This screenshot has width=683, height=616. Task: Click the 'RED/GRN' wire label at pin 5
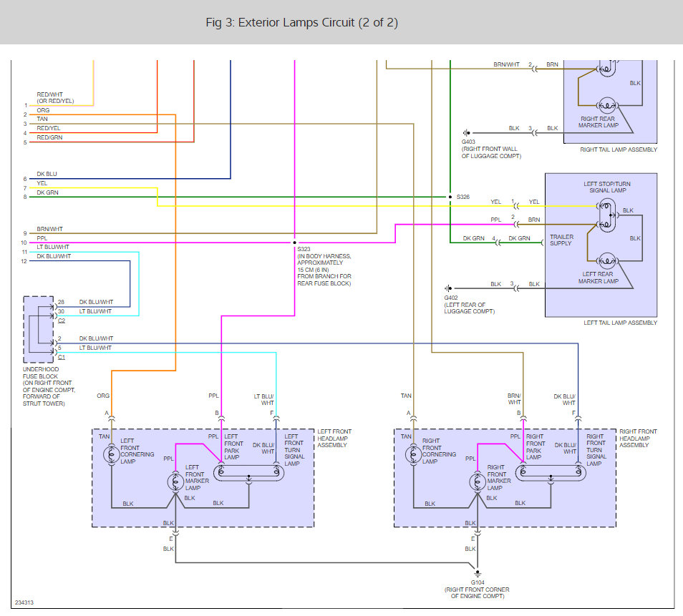(49, 137)
